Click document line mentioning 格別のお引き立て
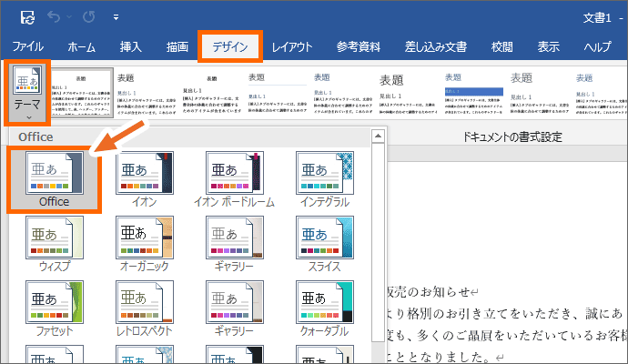The image size is (628, 364). pyautogui.click(x=505, y=314)
